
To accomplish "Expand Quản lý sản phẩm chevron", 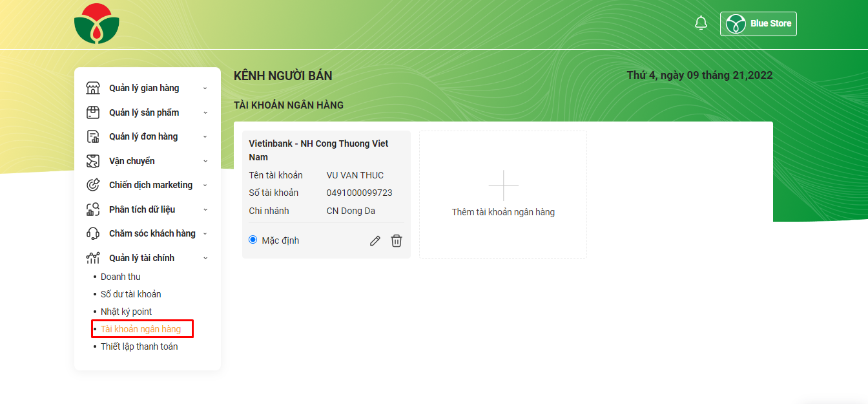I will pos(205,112).
